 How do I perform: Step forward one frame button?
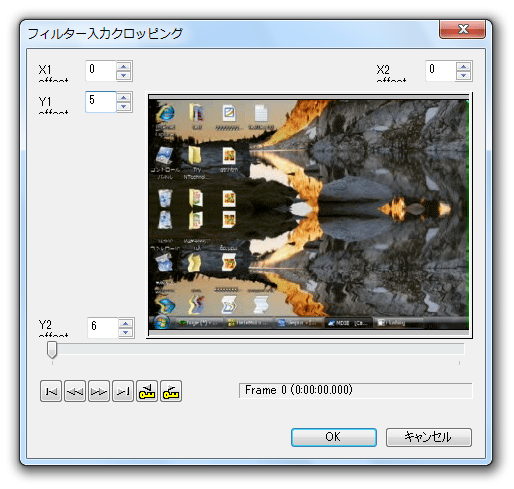pyautogui.click(x=99, y=391)
